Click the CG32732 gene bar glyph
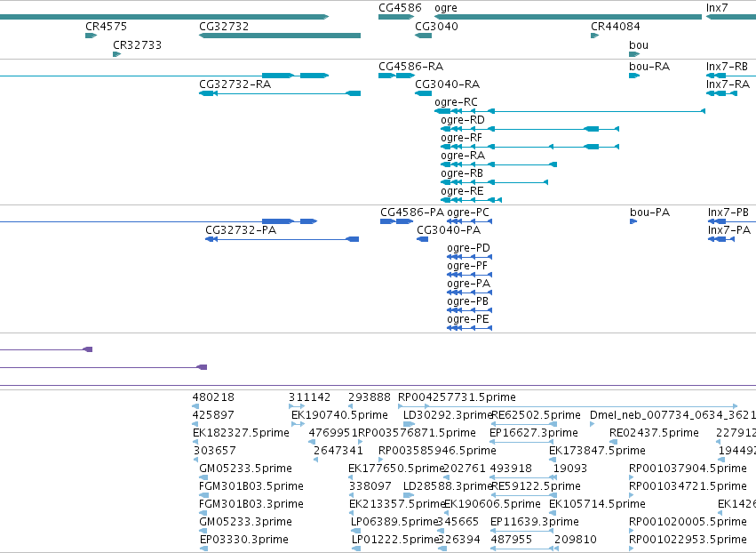756x553 pixels. 280,36
